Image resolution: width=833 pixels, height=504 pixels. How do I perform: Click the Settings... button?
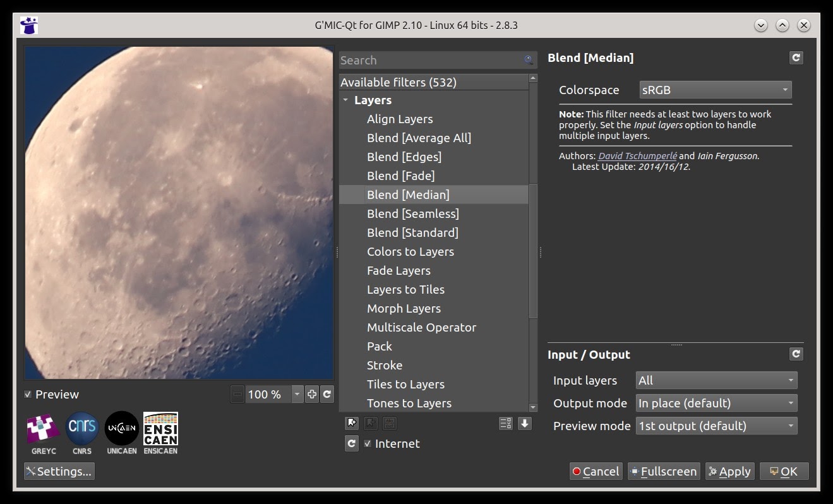click(59, 471)
